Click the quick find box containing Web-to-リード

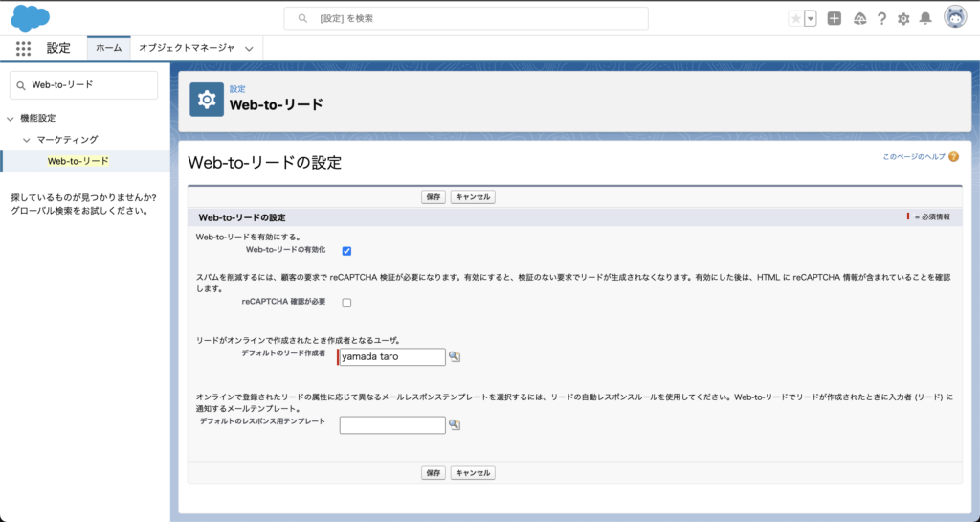(84, 85)
